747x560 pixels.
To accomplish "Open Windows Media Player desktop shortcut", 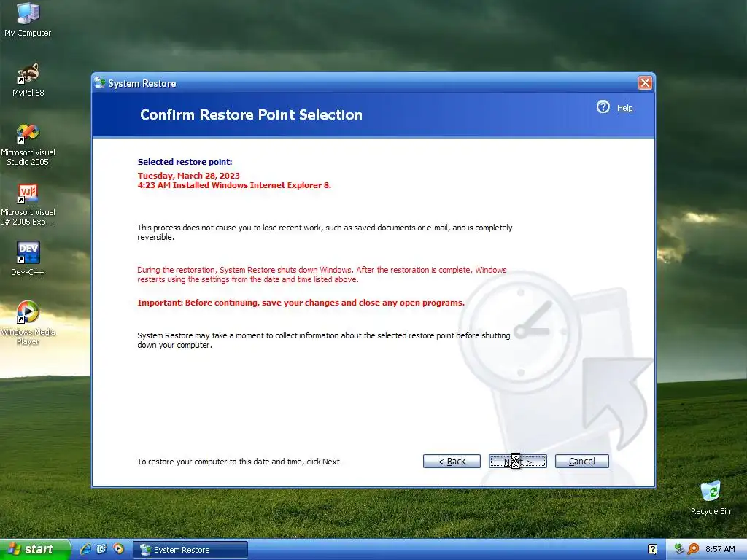I will point(28,322).
